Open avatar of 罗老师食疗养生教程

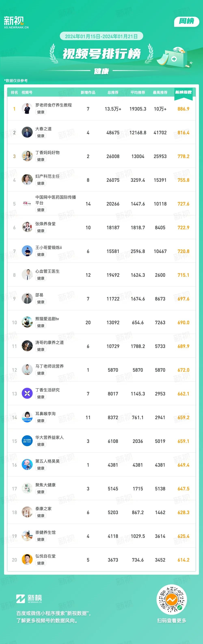pos(27,109)
